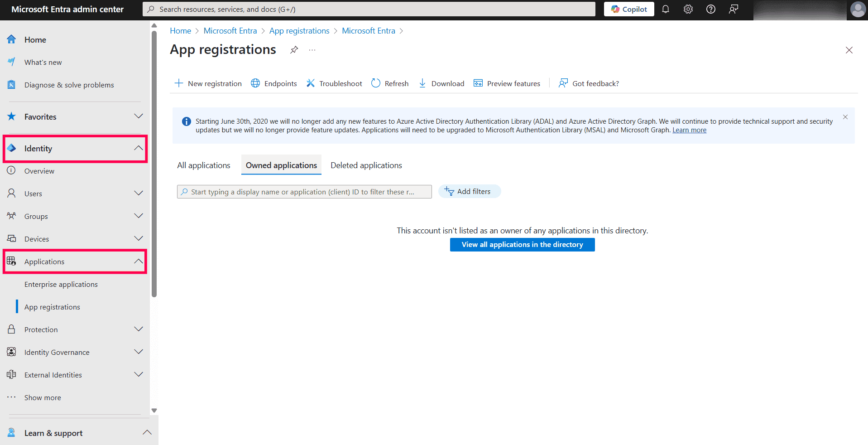
Task: Expand the External Identities chevron
Action: point(139,375)
